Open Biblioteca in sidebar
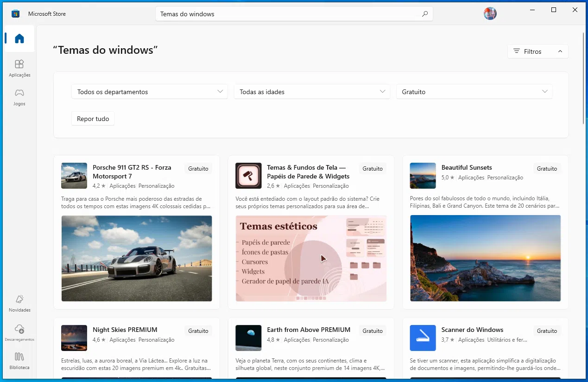The height and width of the screenshot is (382, 588). [x=19, y=361]
